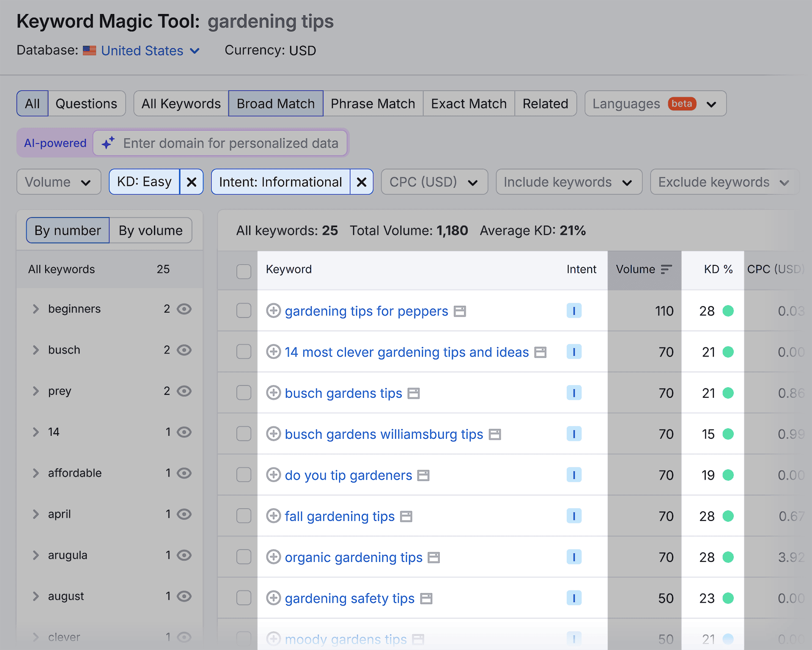Check the box for 'busch gardens williamsburg tips'
This screenshot has height=650, width=812.
244,434
